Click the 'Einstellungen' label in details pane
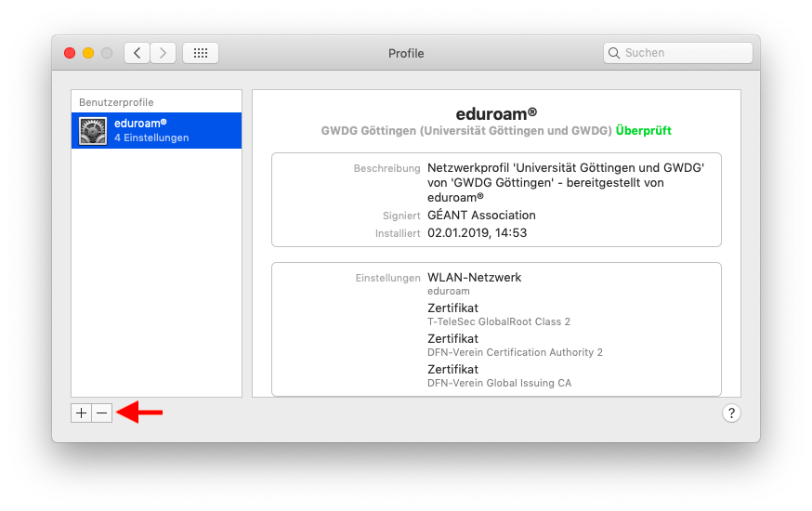812x511 pixels. coord(387,278)
